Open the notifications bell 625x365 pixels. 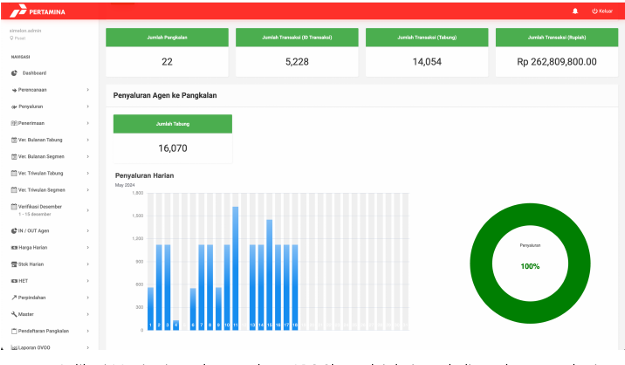(575, 11)
